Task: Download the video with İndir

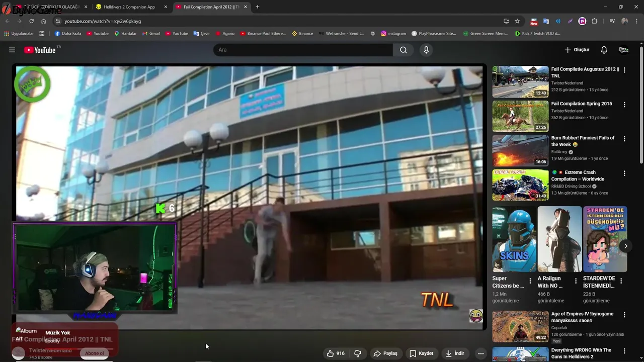Action: click(455, 353)
